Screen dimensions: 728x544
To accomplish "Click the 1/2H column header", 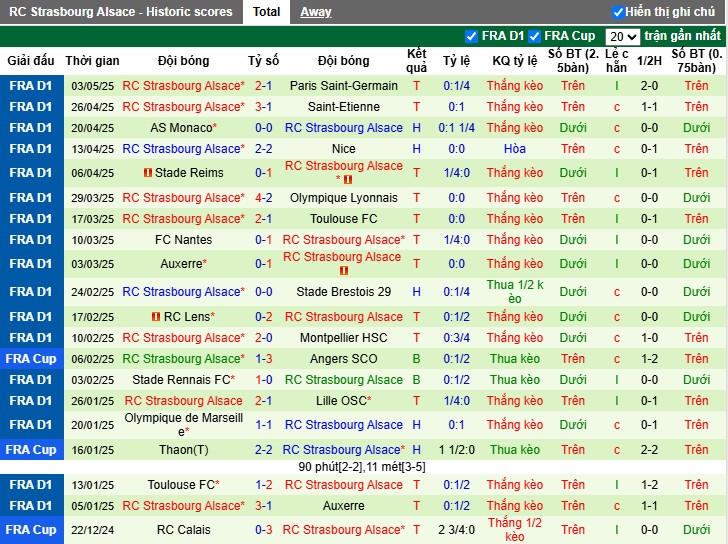I will (649, 61).
